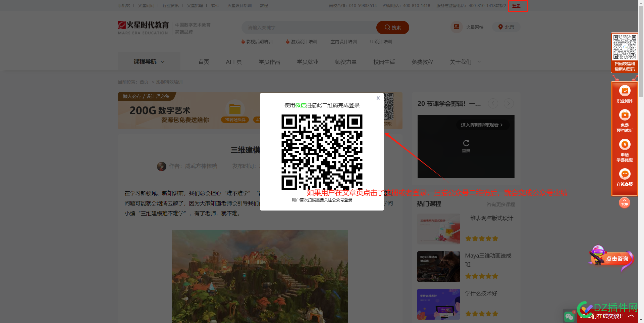Open the AI工具 nav item
Viewport: 644px width, 323px height.
tap(234, 62)
